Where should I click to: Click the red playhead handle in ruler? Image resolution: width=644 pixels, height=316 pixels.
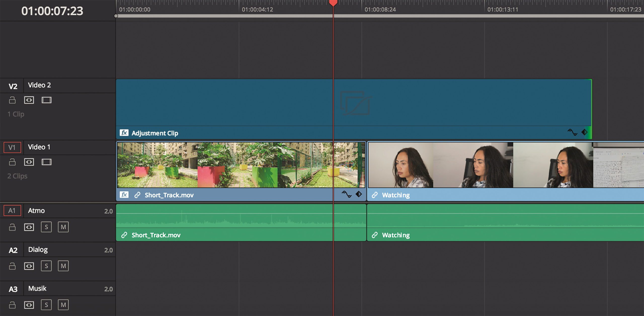click(x=333, y=3)
